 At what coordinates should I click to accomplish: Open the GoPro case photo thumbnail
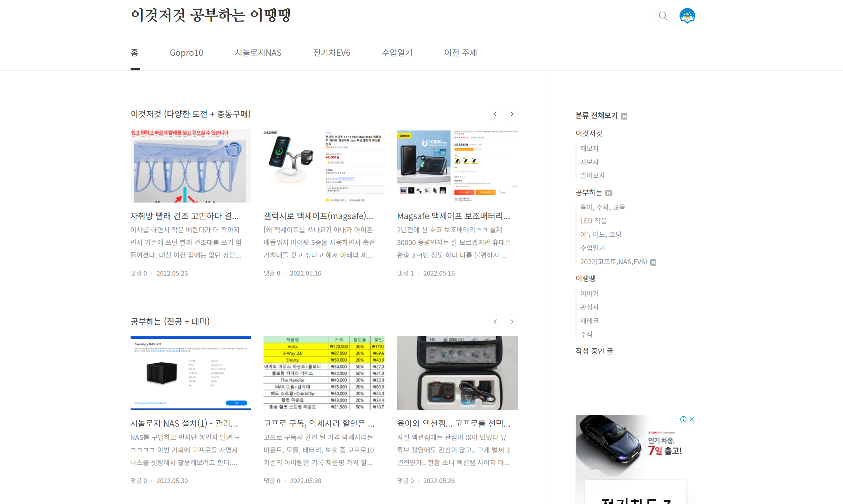457,373
